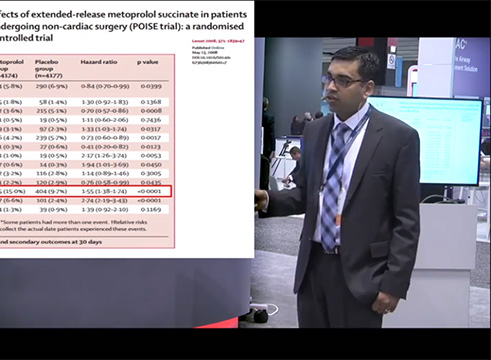Screen dimensions: 491x360
Task: Click the footnote about patients with multiple events
Action: 73,226
